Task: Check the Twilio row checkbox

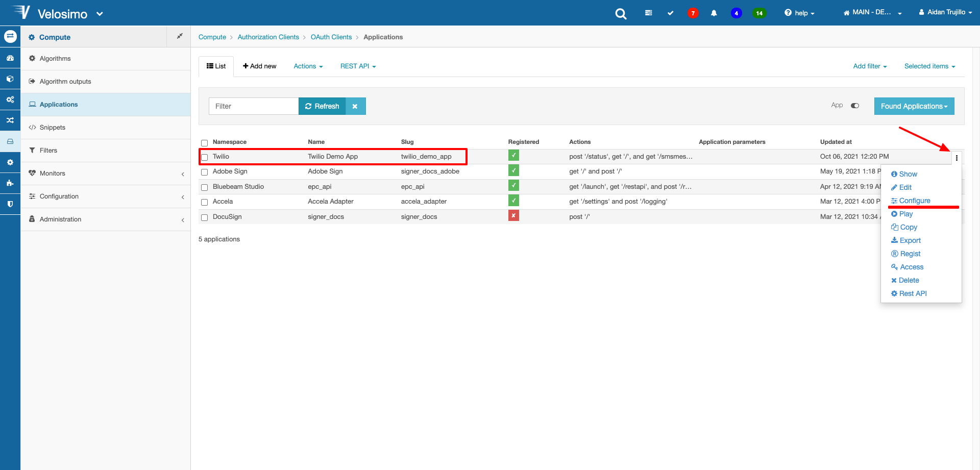Action: point(204,157)
